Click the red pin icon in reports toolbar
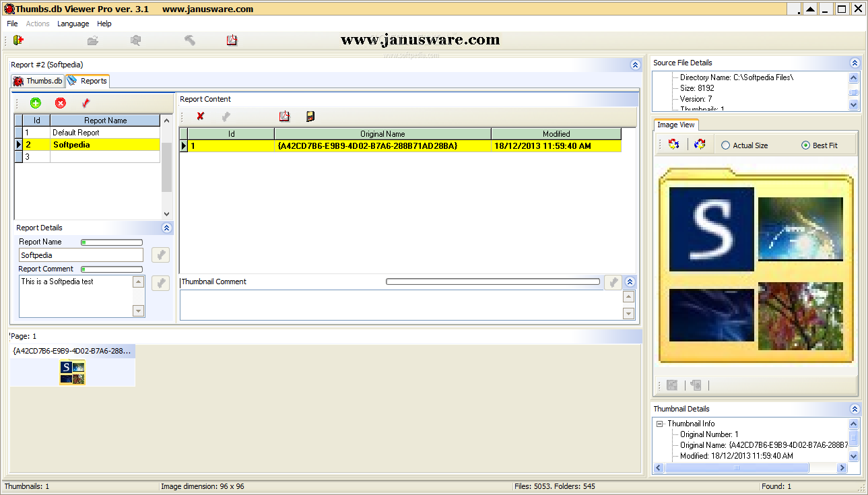This screenshot has height=495, width=868. (85, 103)
